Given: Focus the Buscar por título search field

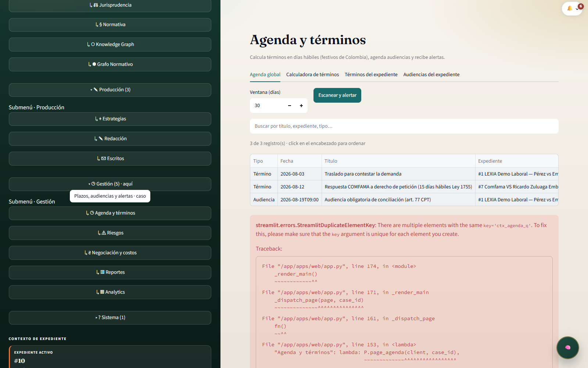Looking at the screenshot, I should click(404, 126).
